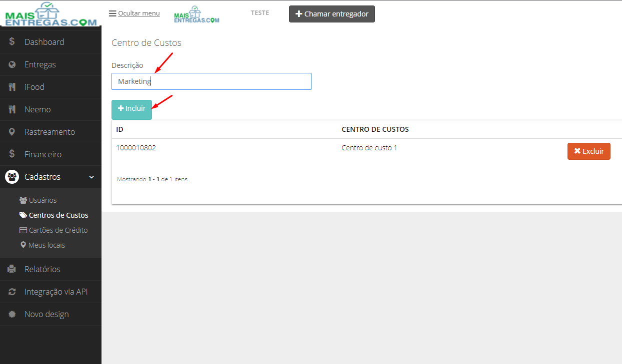Viewport: 622px width, 364px height.
Task: Open the Cartões de Crédito submenu link
Action: [58, 230]
